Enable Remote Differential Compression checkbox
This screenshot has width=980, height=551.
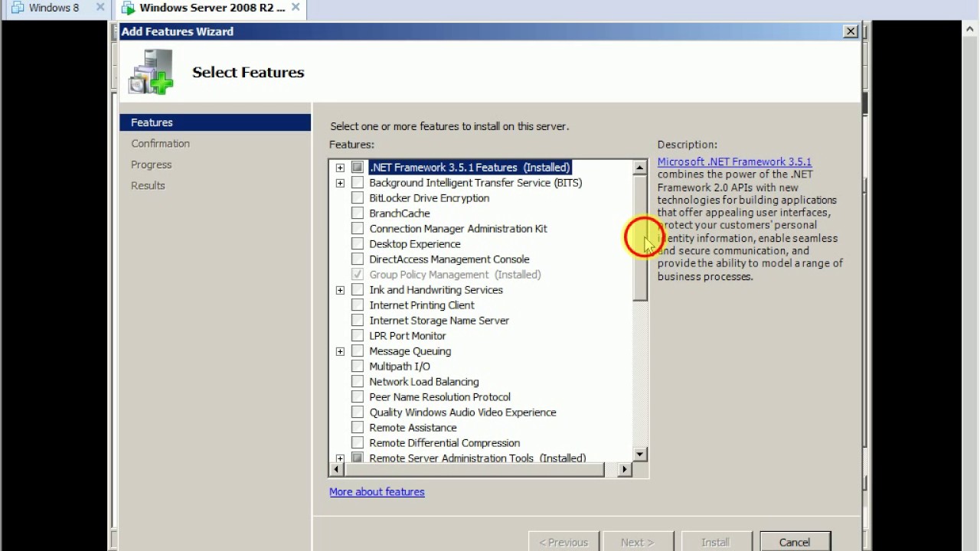pyautogui.click(x=358, y=442)
